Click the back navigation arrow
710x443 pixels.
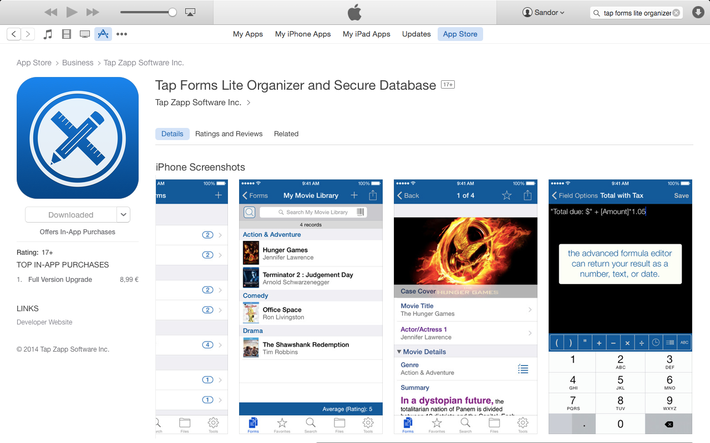(13, 34)
